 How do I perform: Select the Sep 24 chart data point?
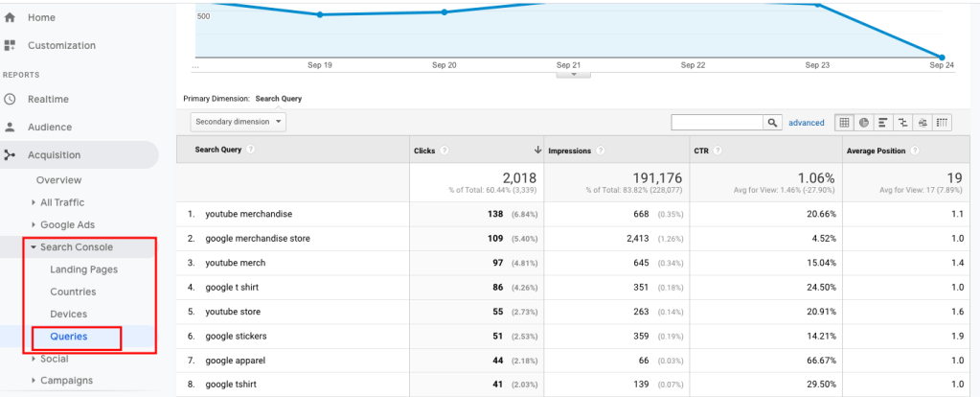[x=942, y=58]
